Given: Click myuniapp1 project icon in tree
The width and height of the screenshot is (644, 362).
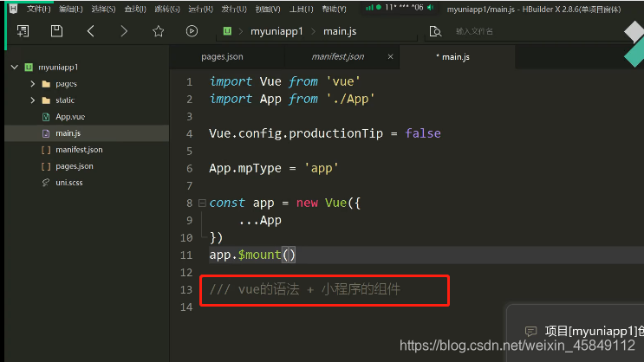Looking at the screenshot, I should (x=29, y=68).
